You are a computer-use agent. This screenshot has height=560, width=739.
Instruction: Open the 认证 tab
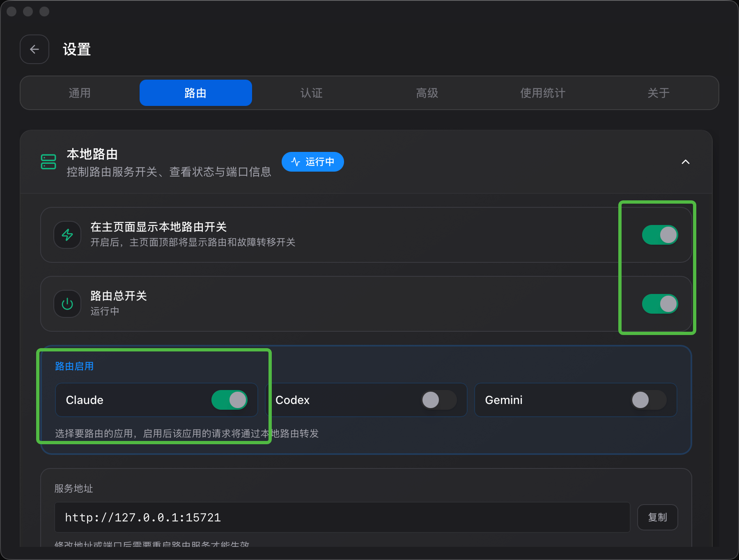click(x=312, y=93)
